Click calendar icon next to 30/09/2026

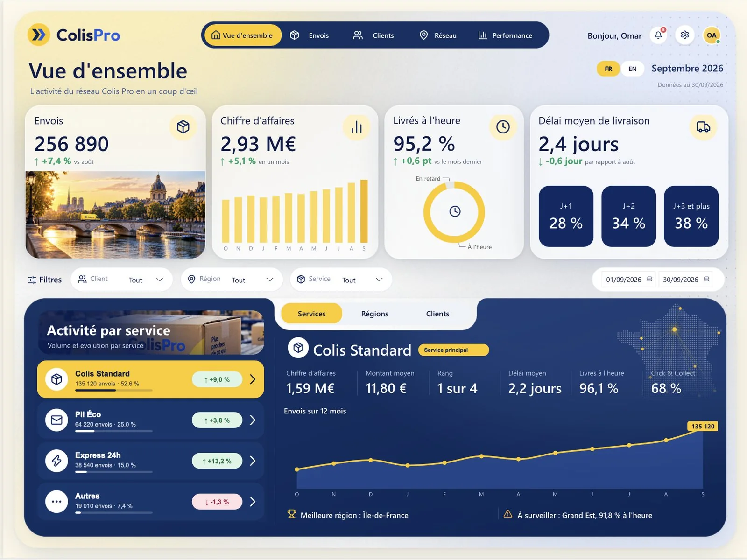706,279
